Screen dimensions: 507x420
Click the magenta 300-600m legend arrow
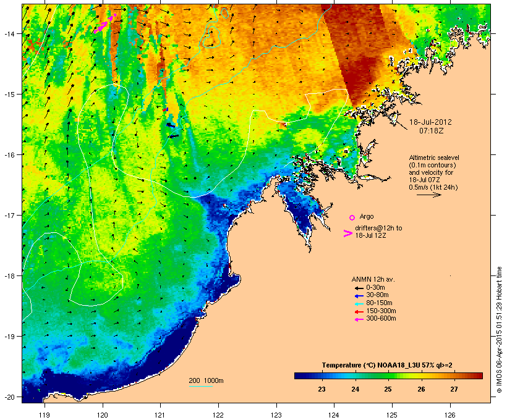[x=359, y=319]
